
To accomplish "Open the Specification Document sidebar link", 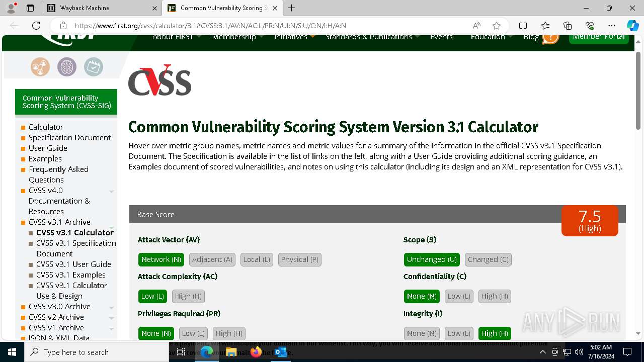I will coord(69,137).
